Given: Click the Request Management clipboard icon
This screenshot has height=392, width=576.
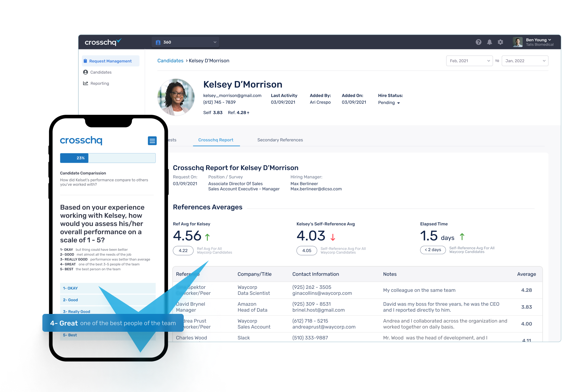Looking at the screenshot, I should coord(85,61).
